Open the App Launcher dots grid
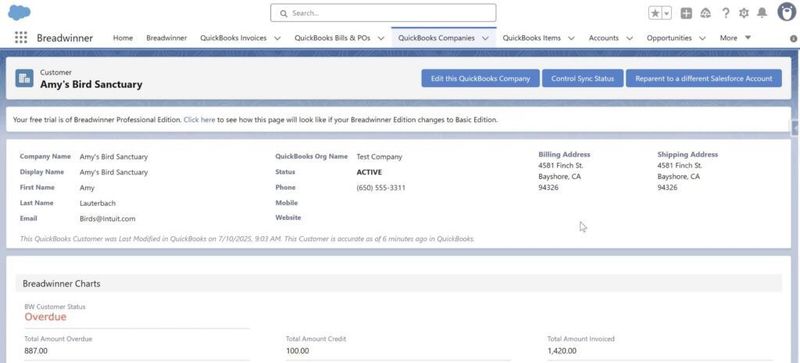 pyautogui.click(x=21, y=38)
